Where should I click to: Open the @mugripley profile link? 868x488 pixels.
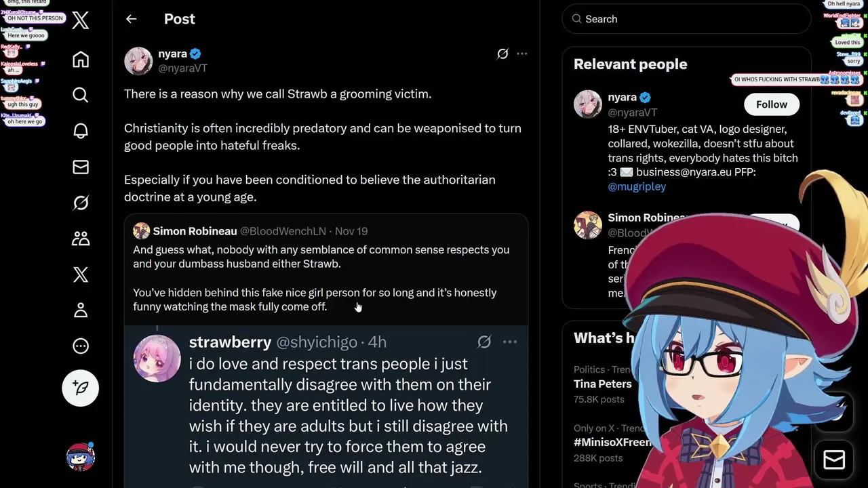point(637,186)
